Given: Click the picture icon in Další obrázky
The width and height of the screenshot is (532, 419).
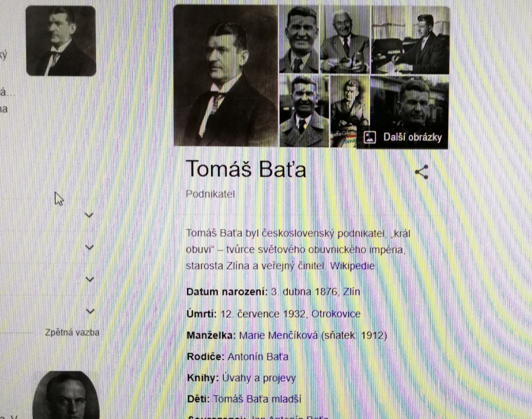Looking at the screenshot, I should (x=370, y=137).
